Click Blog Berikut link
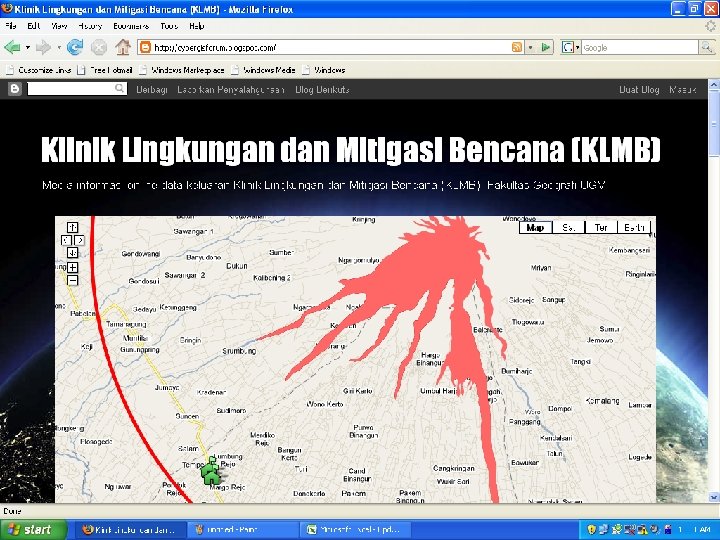The width and height of the screenshot is (720, 540). coord(322,90)
